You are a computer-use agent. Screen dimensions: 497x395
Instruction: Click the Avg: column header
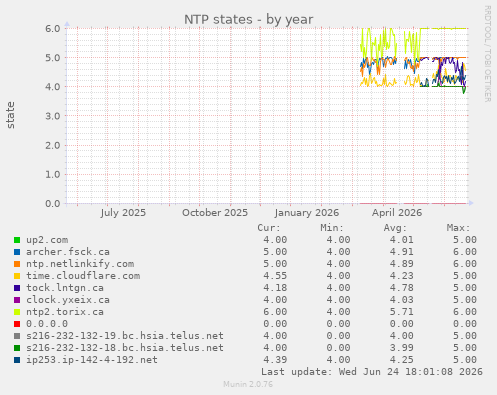pyautogui.click(x=395, y=228)
